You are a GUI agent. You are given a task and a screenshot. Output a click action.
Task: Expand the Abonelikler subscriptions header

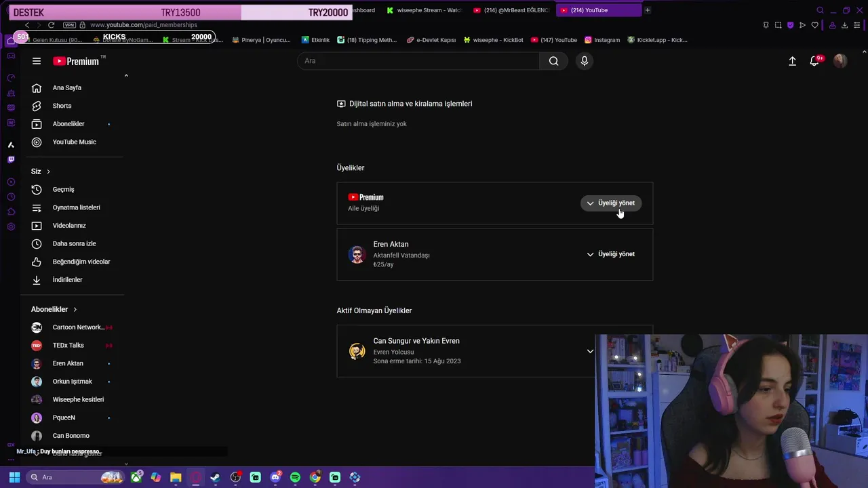(x=54, y=309)
